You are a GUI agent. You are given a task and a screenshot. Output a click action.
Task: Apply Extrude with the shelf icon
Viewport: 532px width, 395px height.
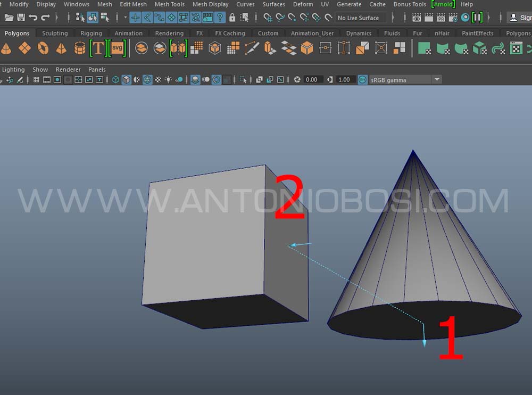coord(270,48)
